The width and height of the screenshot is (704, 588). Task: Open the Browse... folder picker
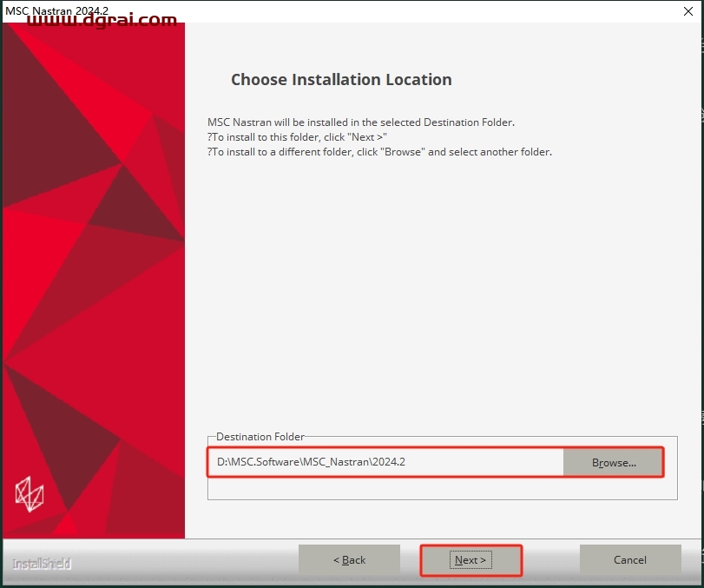[x=614, y=462]
